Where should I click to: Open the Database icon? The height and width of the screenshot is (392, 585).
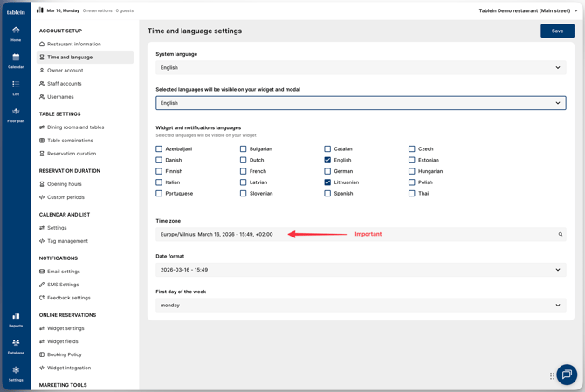click(x=16, y=346)
